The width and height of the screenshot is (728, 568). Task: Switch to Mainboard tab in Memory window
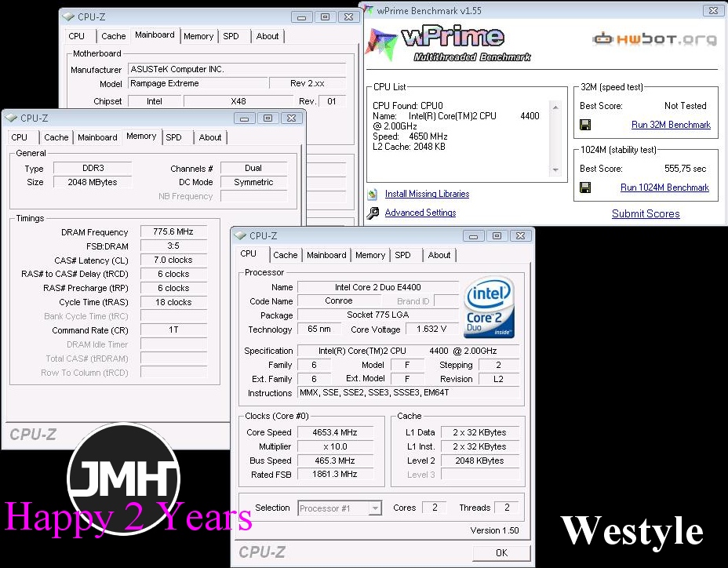tap(97, 137)
